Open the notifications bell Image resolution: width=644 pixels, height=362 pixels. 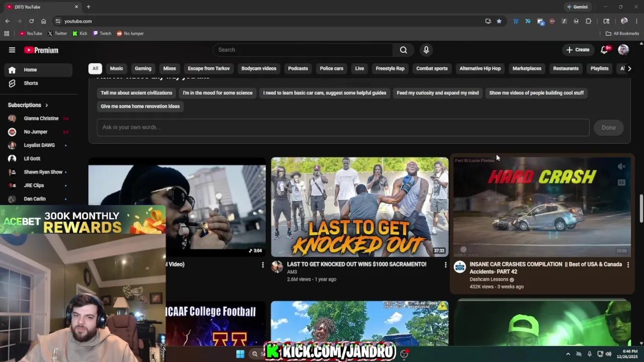pos(605,49)
